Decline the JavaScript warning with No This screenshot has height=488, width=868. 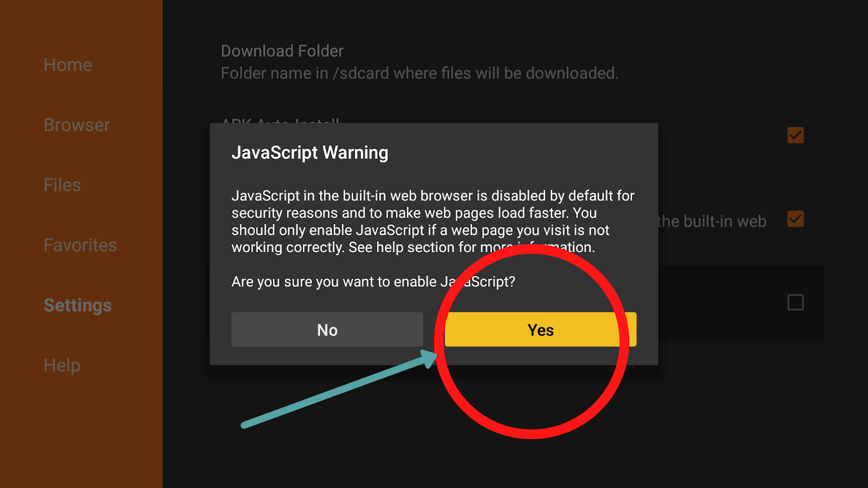327,330
